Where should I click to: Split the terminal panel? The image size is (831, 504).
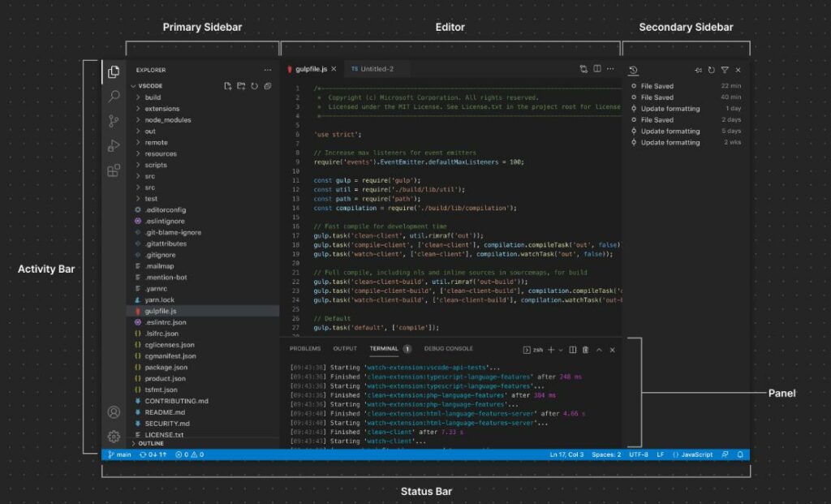point(572,350)
